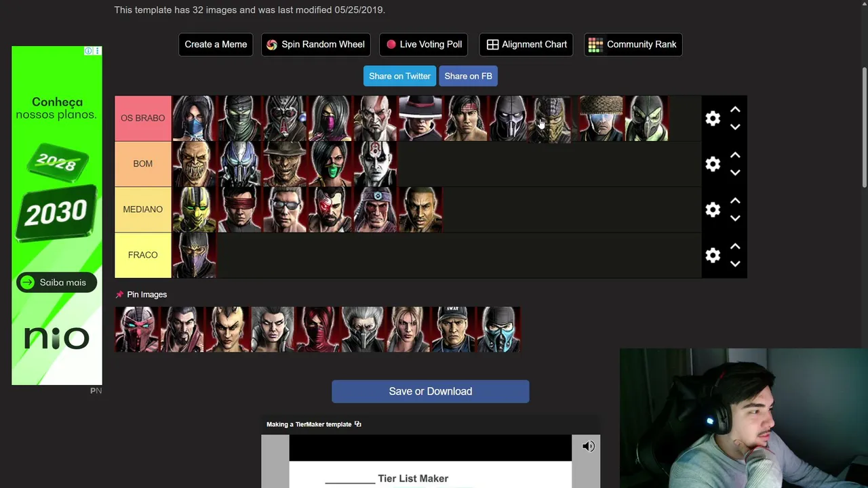The width and height of the screenshot is (868, 488).
Task: Move MEDIANO tier up with arrow
Action: [x=735, y=201]
